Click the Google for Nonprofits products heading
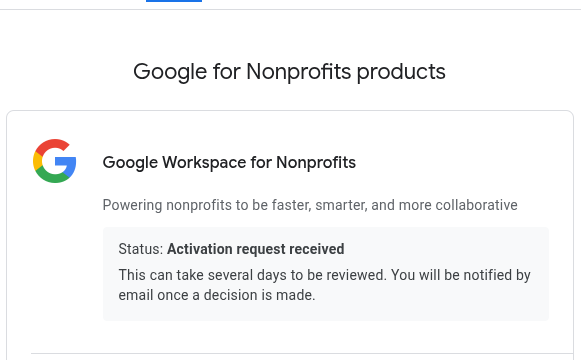581x360 pixels. 289,72
